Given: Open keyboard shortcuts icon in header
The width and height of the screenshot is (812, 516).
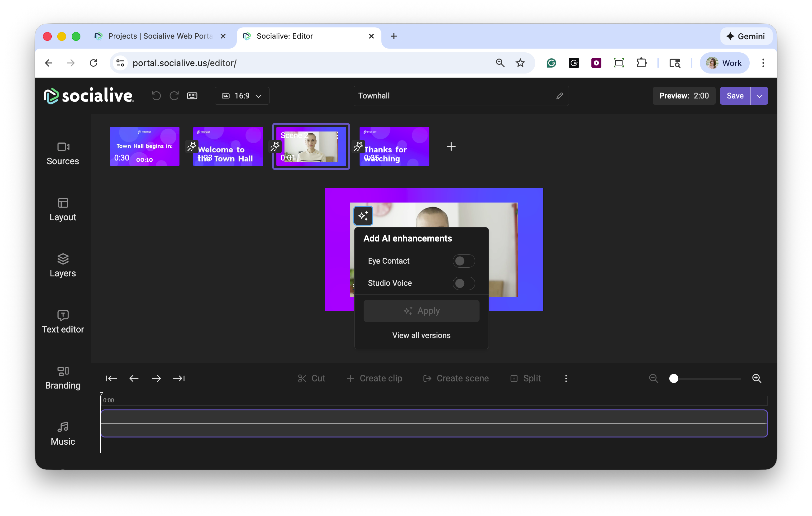Looking at the screenshot, I should point(192,96).
